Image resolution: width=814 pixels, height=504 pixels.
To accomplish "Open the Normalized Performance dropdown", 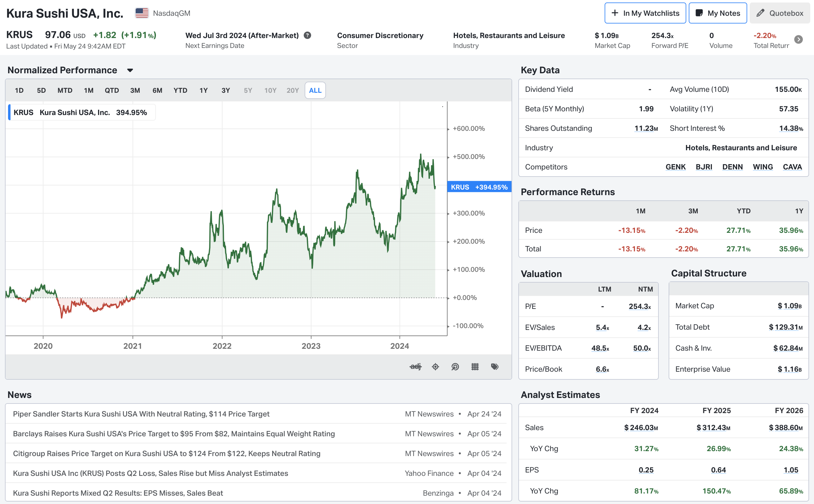I will 130,70.
